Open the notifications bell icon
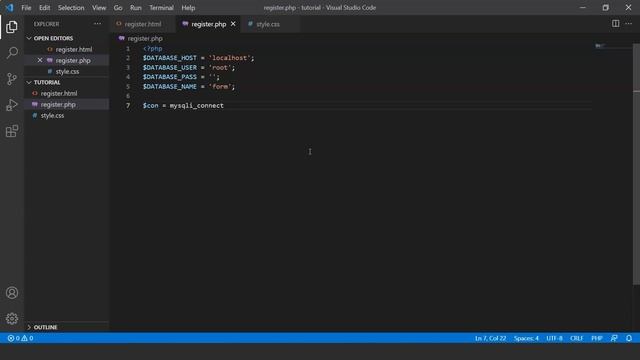This screenshot has height=360, width=640. point(629,338)
